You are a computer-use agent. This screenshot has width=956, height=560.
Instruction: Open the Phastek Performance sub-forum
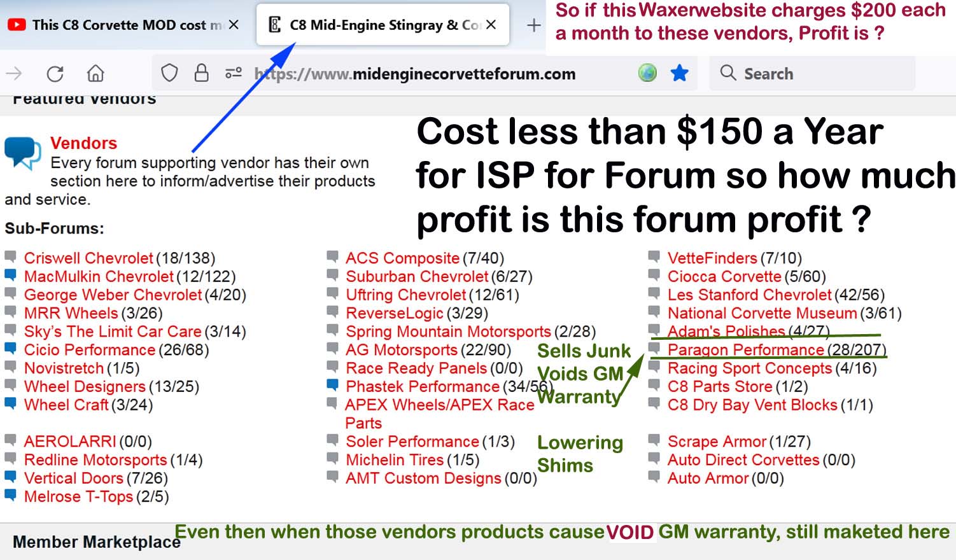(x=423, y=386)
